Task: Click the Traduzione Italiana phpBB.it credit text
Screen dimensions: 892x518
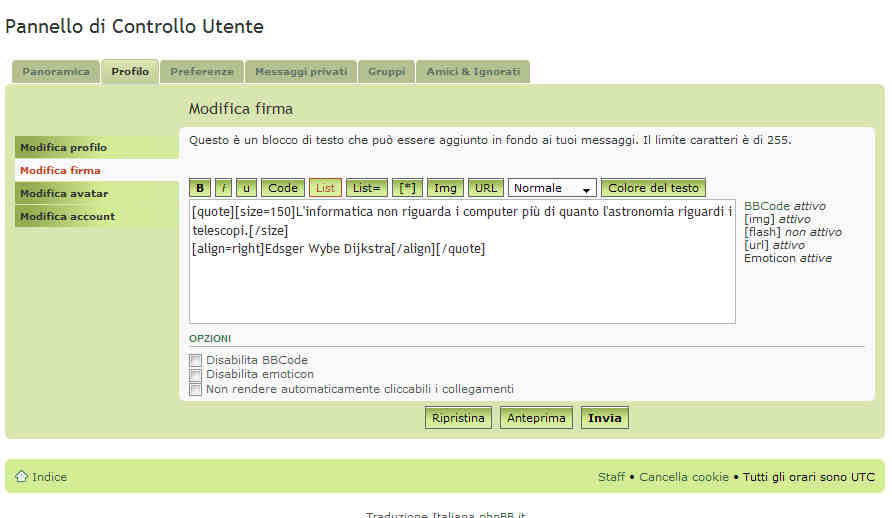Action: (x=446, y=514)
